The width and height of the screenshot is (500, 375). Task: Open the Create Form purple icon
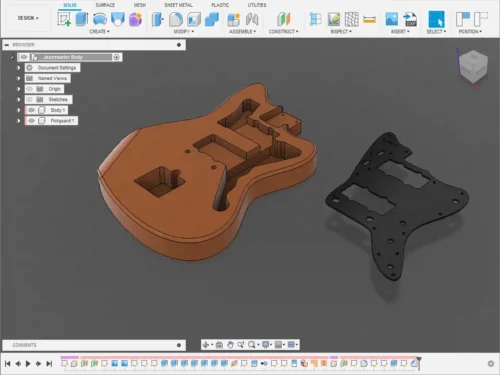pyautogui.click(x=136, y=19)
